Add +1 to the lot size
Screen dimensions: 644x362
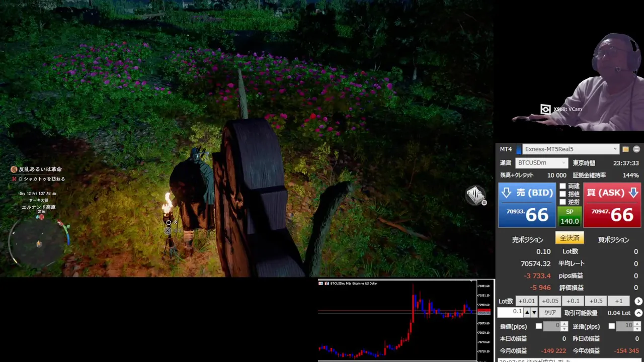618,301
